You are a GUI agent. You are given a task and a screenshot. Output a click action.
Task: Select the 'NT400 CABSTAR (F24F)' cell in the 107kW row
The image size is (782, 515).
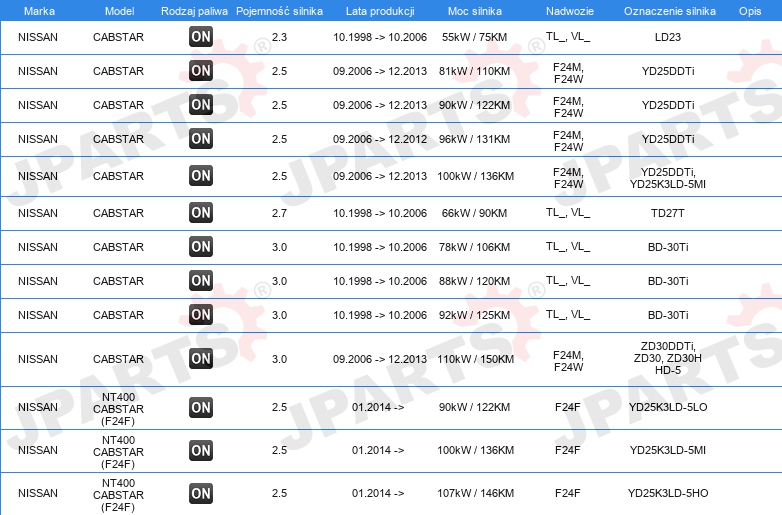(118, 495)
